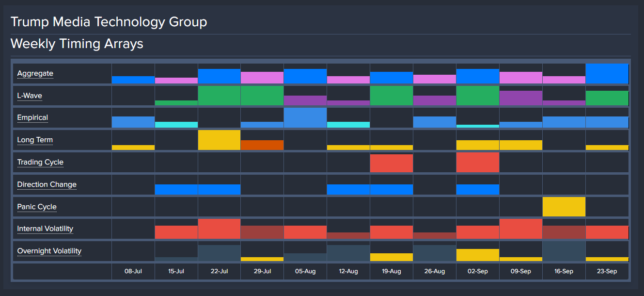Click the purple L-Wave bar for 09-Sep
The height and width of the screenshot is (296, 644).
pos(521,98)
